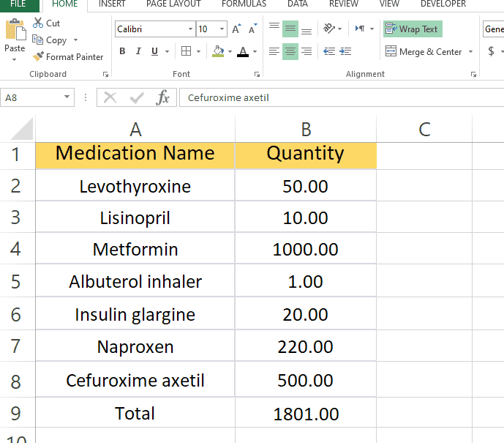Align text right horizontally
Image resolution: width=504 pixels, height=443 pixels.
coord(306,51)
